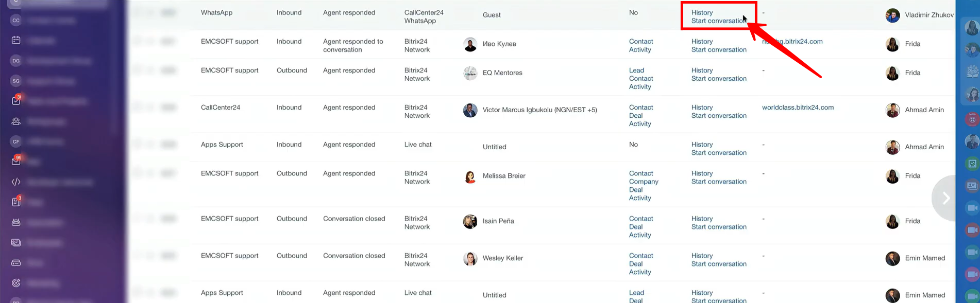Open Deal link for Wesley Keller

click(636, 264)
